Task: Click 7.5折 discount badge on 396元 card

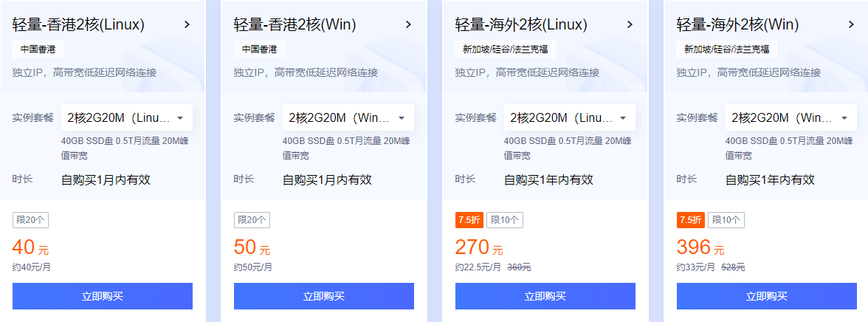Action: [690, 220]
